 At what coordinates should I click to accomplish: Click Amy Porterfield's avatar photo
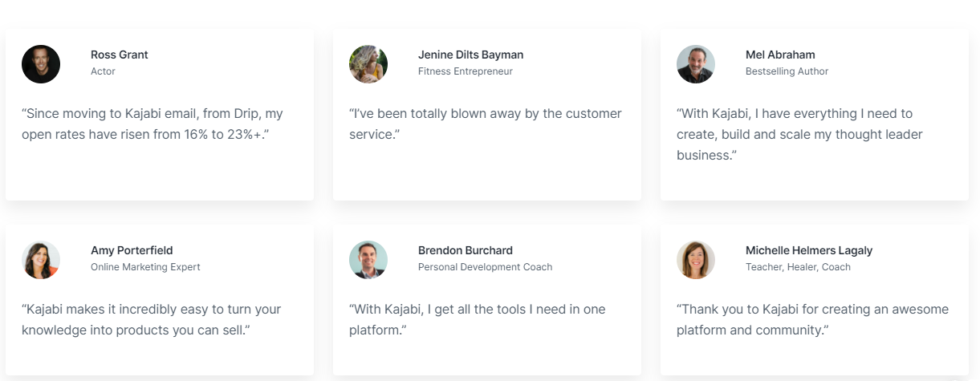tap(41, 260)
